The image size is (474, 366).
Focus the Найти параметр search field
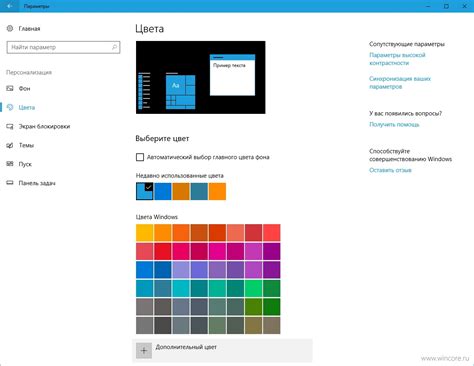(x=63, y=47)
